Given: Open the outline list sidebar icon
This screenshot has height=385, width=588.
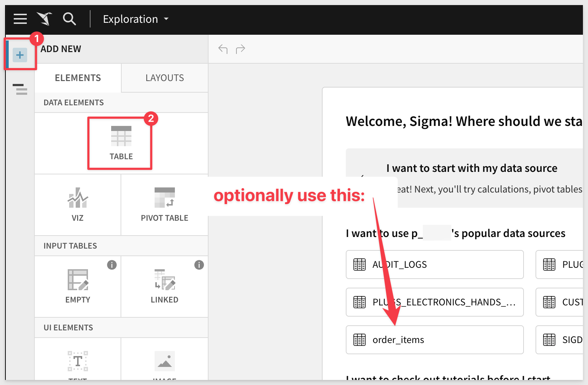Looking at the screenshot, I should click(20, 89).
